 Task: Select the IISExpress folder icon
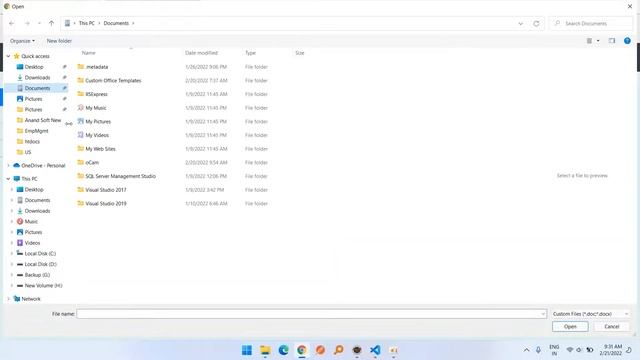[x=80, y=94]
